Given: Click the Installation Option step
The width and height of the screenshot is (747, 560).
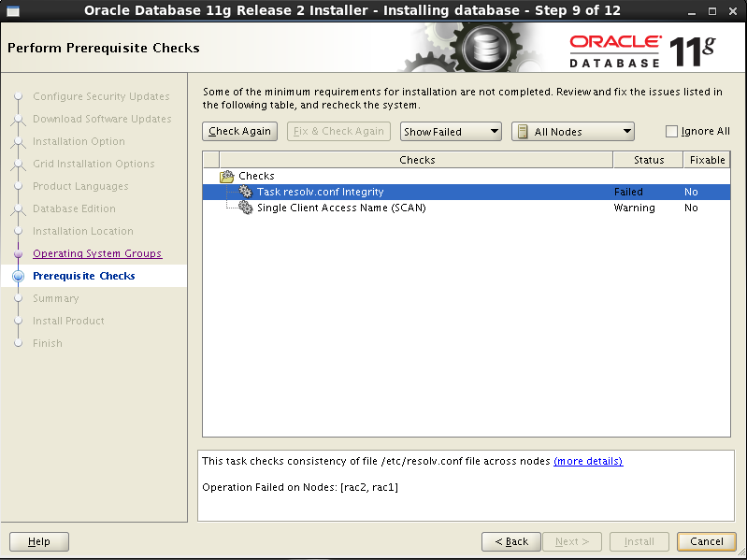Looking at the screenshot, I should pos(79,141).
